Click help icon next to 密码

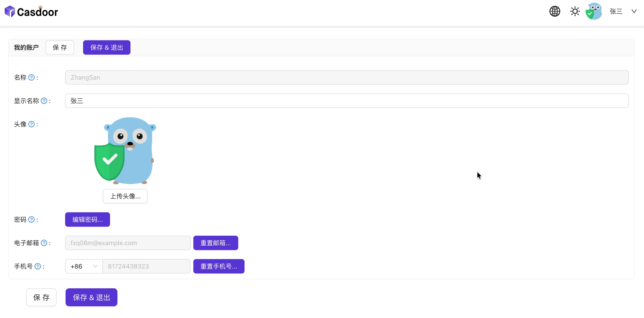[31, 219]
